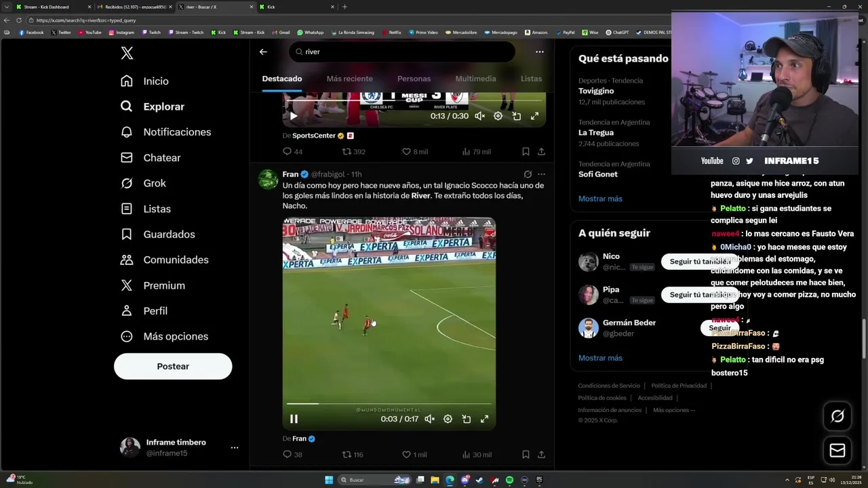Mute the SportsCenter video
The width and height of the screenshot is (868, 488).
point(479,116)
